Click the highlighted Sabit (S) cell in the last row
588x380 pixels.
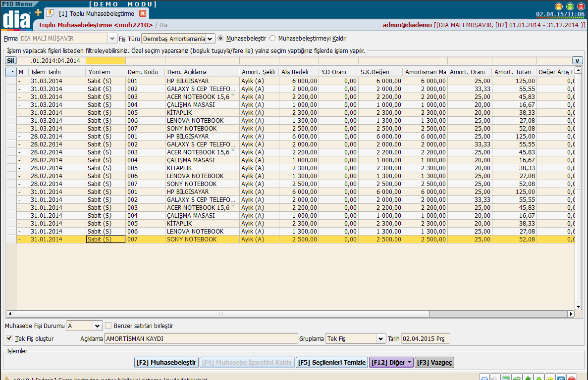106,239
